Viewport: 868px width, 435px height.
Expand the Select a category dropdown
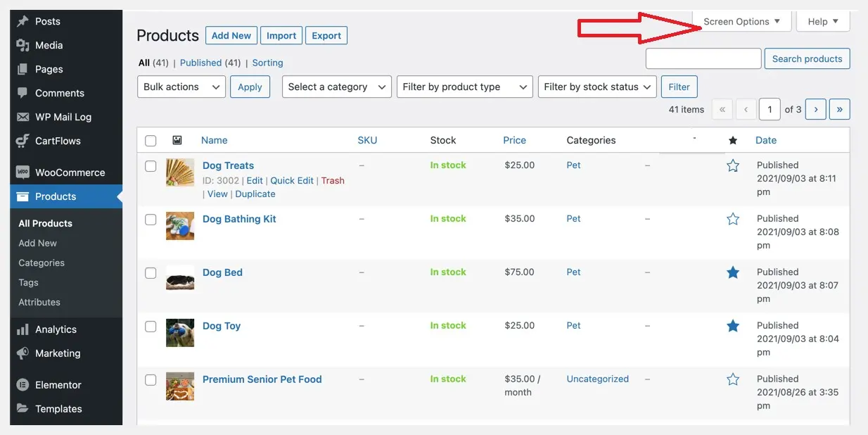coord(336,87)
